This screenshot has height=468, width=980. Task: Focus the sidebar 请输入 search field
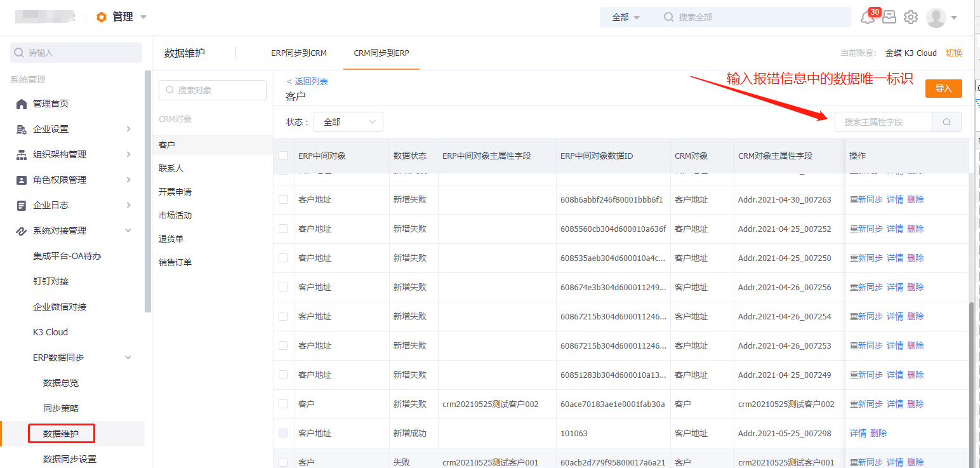[76, 53]
